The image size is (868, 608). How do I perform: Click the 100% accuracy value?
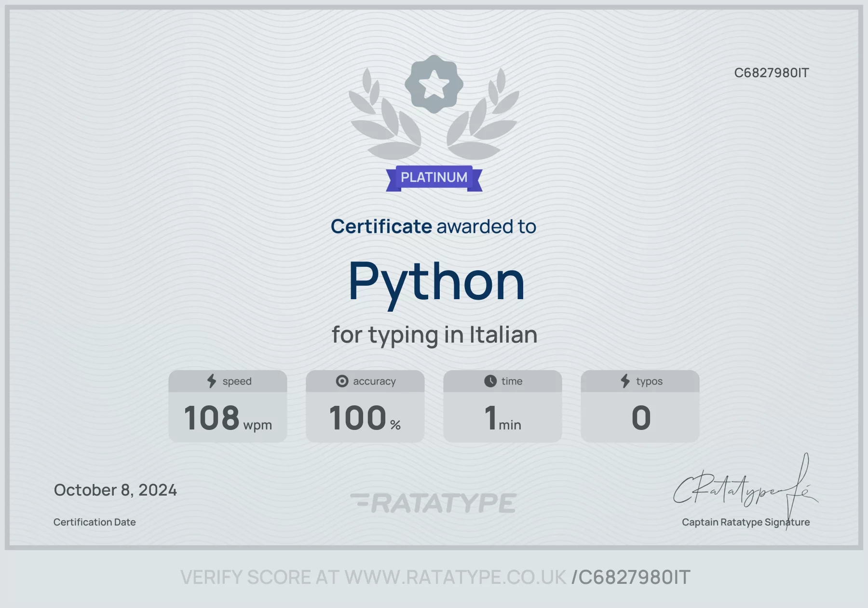point(365,418)
